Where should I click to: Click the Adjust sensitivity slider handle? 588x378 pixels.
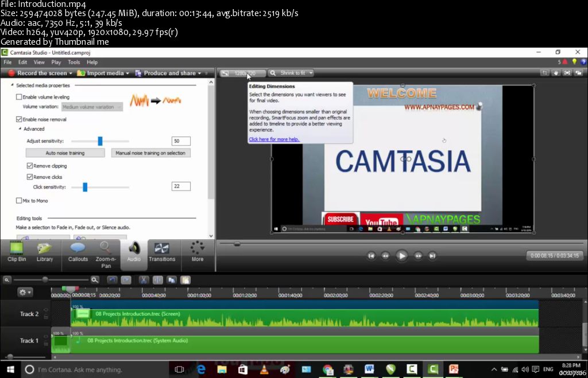click(x=100, y=141)
